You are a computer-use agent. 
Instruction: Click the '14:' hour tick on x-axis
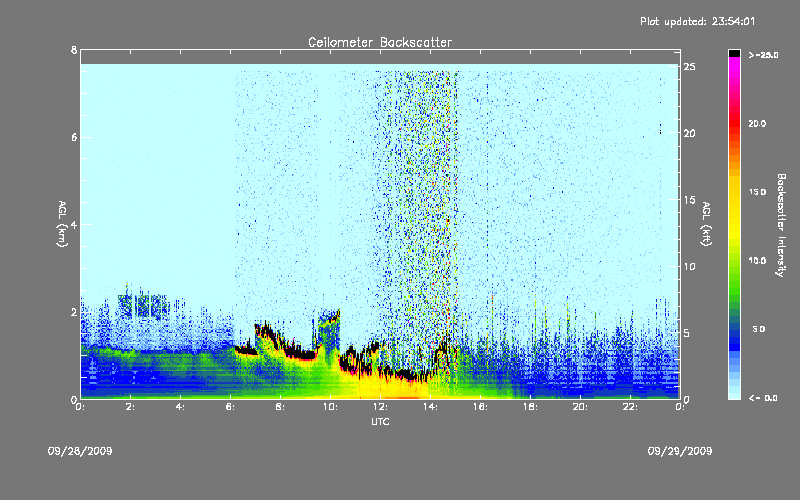click(430, 407)
